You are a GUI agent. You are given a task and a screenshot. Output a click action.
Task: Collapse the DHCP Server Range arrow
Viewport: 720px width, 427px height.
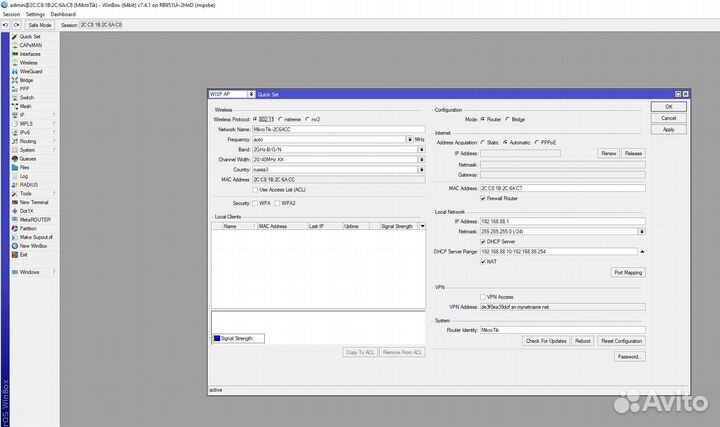coord(642,252)
